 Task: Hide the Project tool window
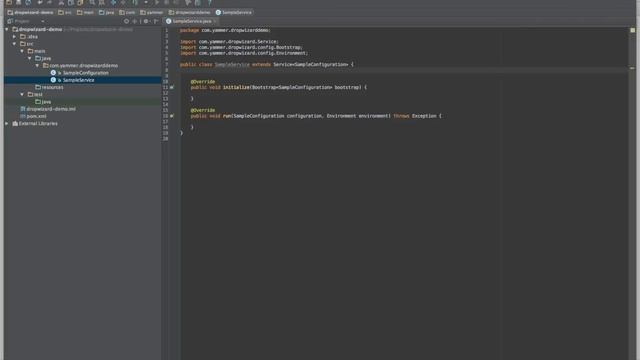point(156,21)
